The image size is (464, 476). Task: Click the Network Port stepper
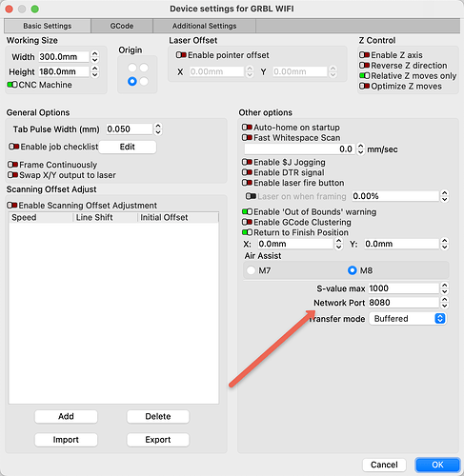tap(444, 303)
